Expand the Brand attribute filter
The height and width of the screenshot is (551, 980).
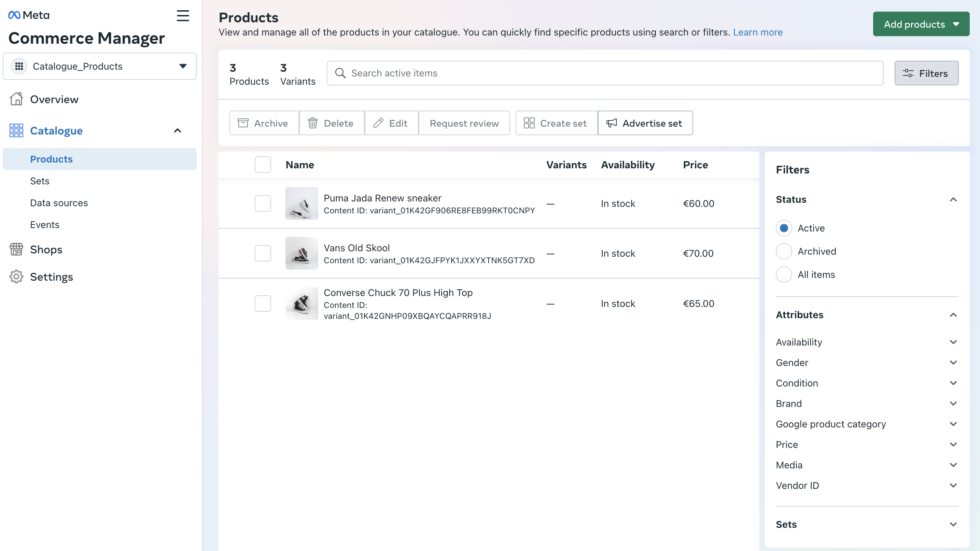[x=953, y=403]
